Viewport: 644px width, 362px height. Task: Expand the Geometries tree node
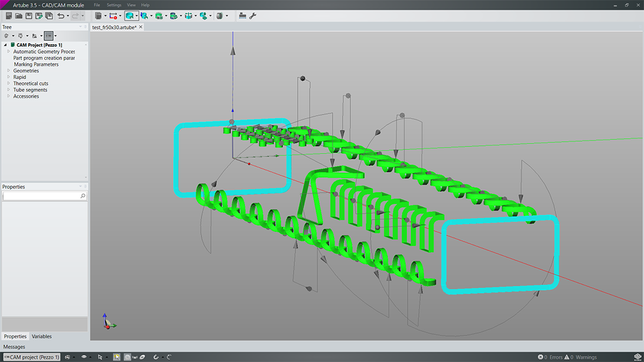point(9,70)
